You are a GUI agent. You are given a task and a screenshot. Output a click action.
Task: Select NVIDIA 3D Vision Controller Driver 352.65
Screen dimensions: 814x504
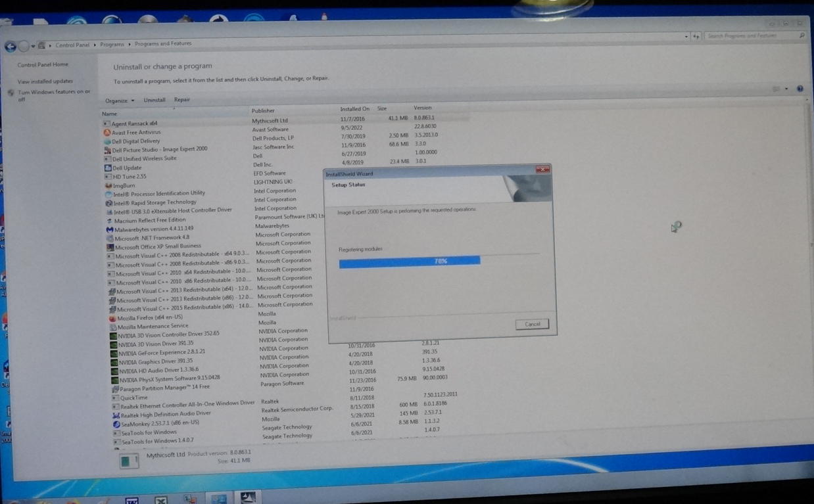169,334
